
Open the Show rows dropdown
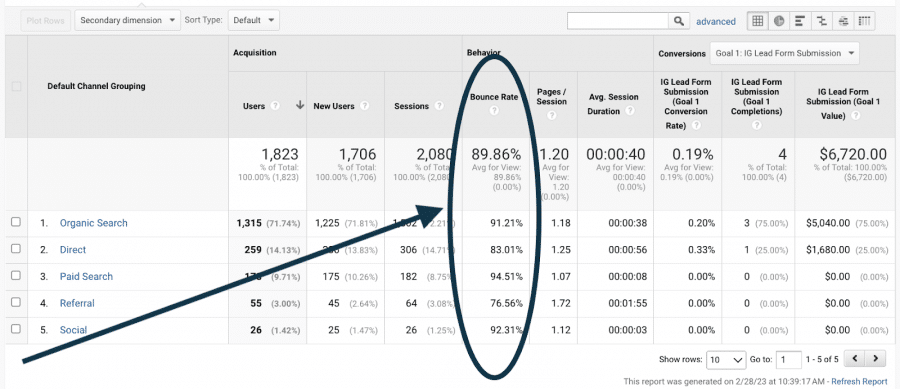pyautogui.click(x=726, y=360)
